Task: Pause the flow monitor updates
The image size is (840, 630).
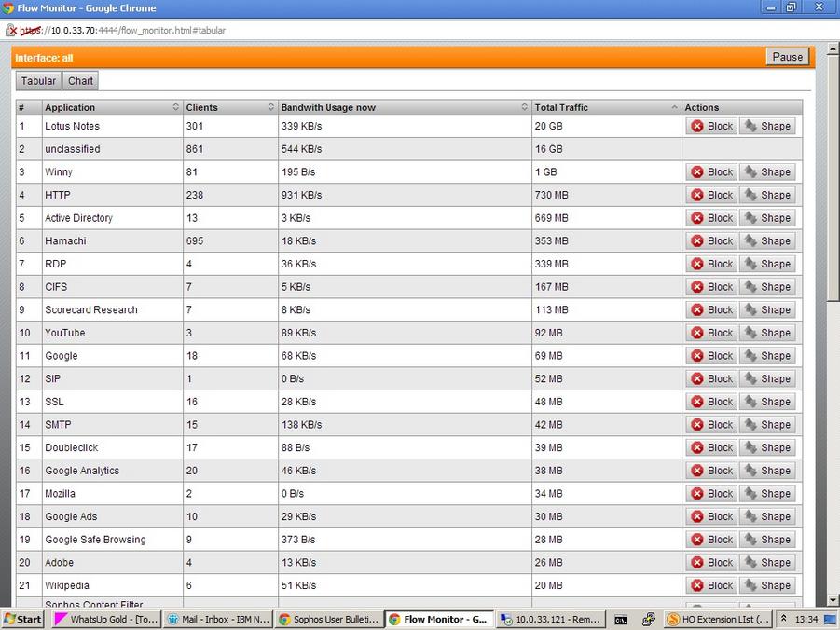Action: click(x=788, y=57)
